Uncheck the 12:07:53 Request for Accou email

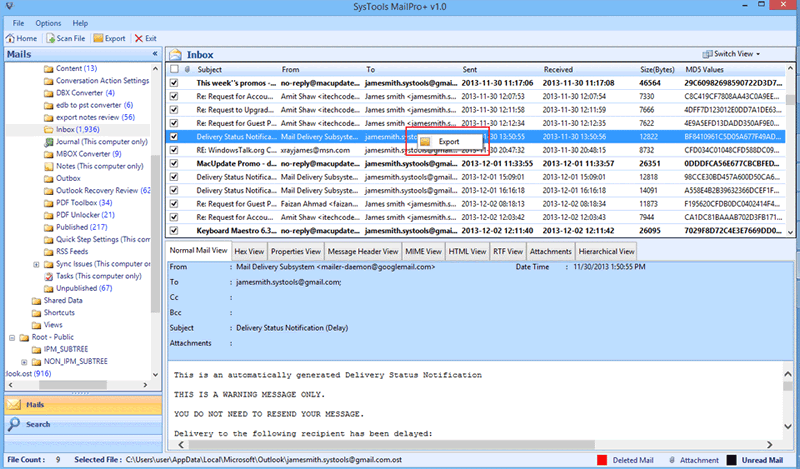174,96
